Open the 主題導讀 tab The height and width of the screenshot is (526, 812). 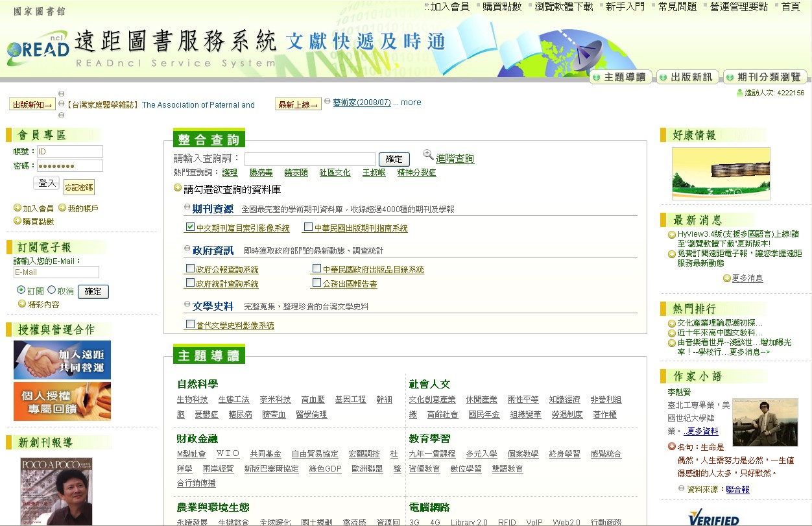(621, 77)
